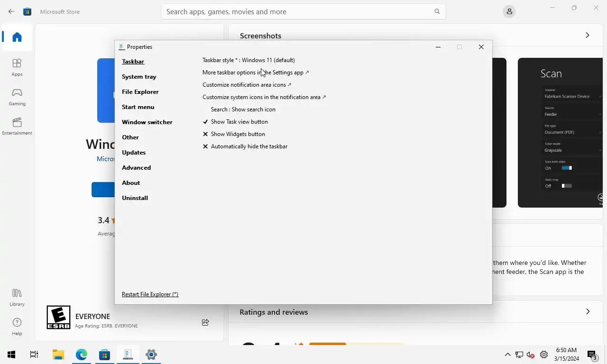Open Gaming section in Microsoft Store
607x364 pixels.
click(x=17, y=97)
